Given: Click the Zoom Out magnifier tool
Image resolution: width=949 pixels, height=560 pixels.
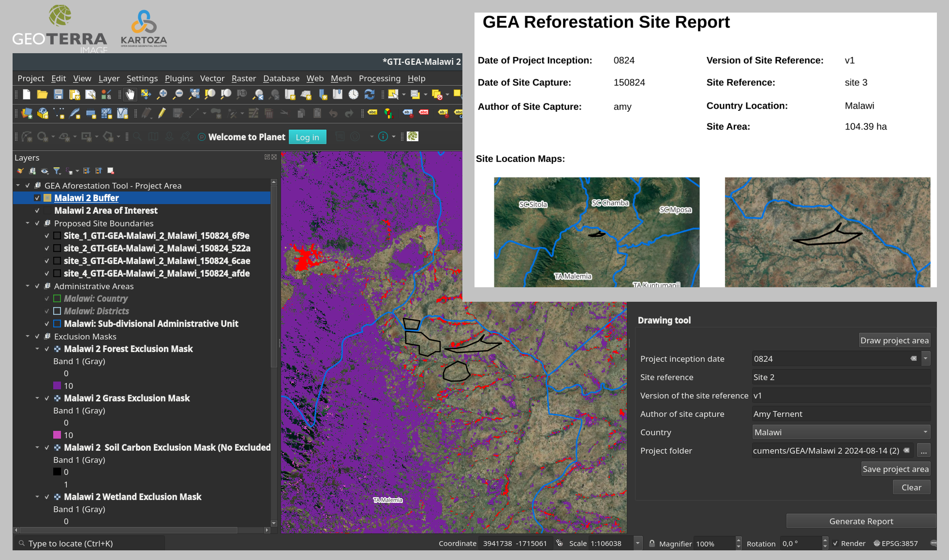Looking at the screenshot, I should (x=178, y=95).
